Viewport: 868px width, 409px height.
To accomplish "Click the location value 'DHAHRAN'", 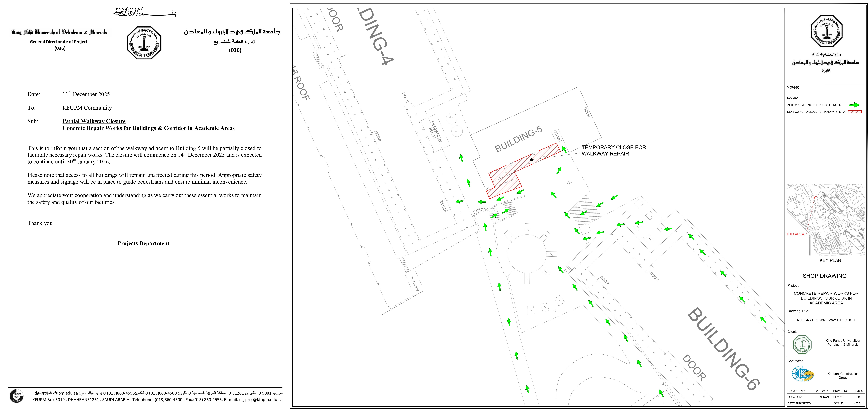I will (x=822, y=397).
